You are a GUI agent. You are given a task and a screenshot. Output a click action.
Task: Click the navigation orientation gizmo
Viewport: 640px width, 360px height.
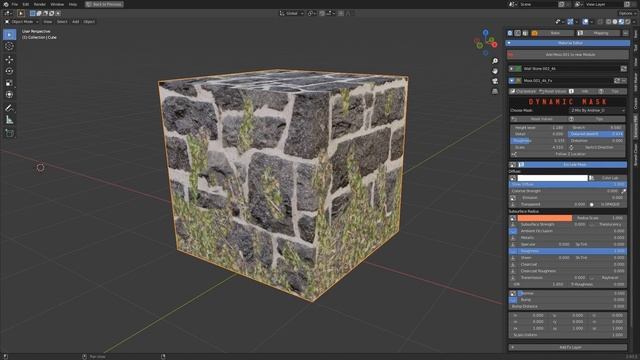pyautogui.click(x=486, y=42)
